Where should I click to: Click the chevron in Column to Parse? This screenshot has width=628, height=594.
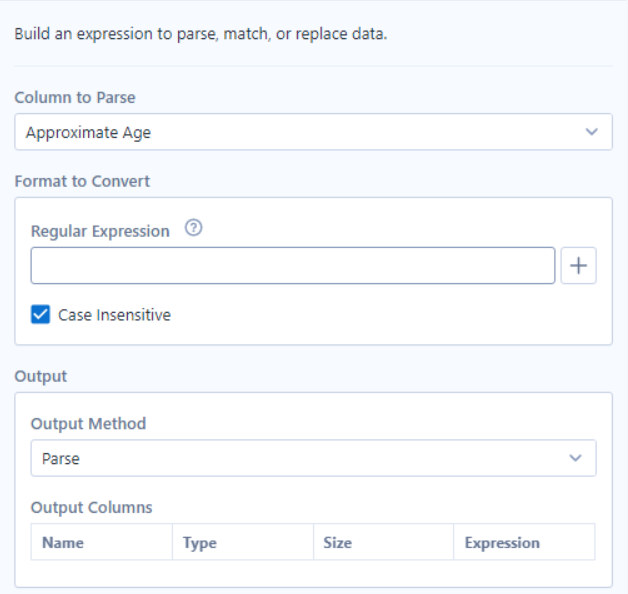point(592,132)
